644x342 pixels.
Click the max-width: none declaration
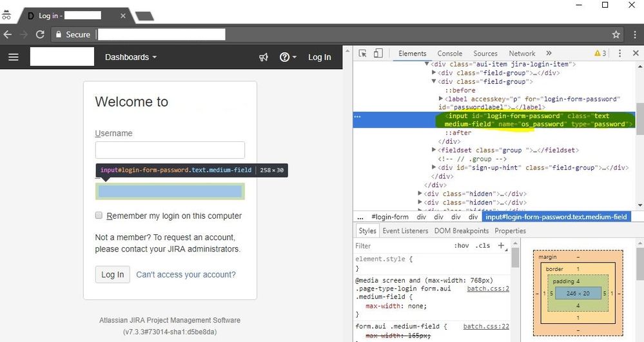click(396, 306)
